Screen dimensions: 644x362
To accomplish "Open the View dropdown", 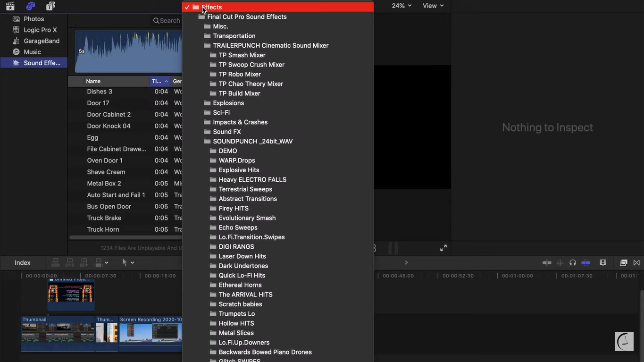I will point(432,6).
